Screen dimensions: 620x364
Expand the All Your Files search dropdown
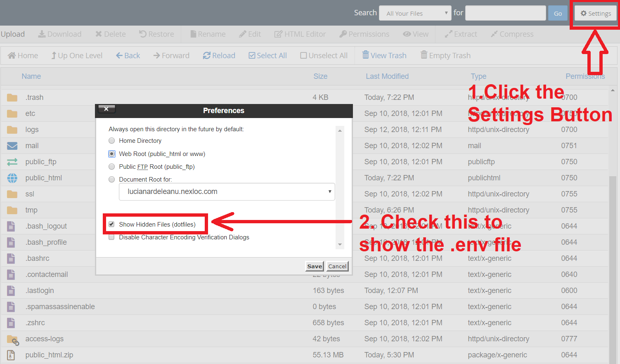click(415, 13)
